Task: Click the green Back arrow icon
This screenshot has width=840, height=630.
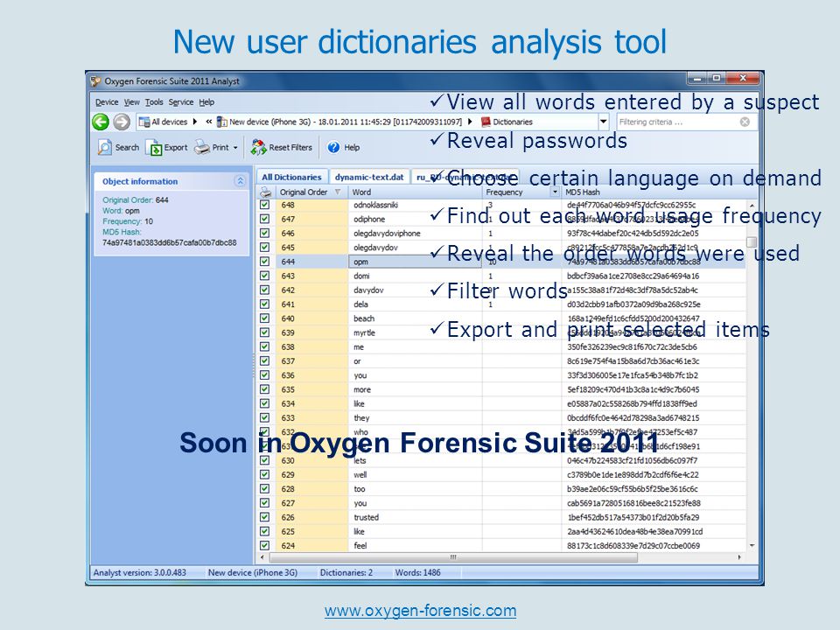Action: pyautogui.click(x=100, y=122)
